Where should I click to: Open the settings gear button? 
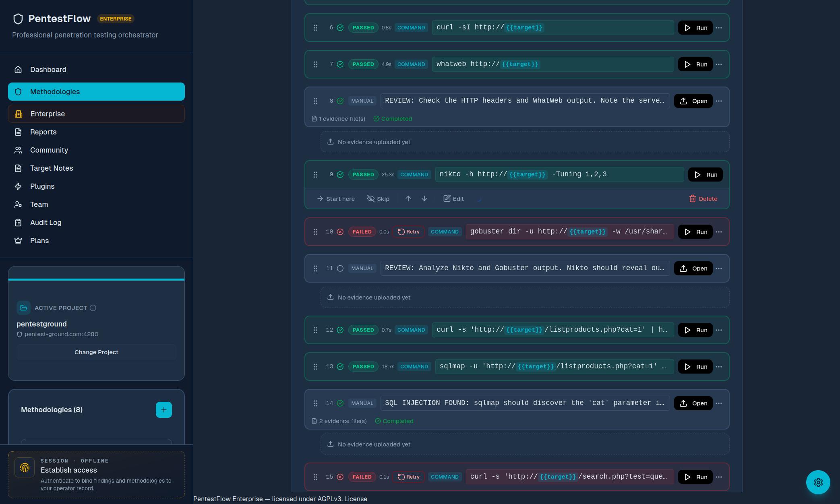[x=818, y=482]
